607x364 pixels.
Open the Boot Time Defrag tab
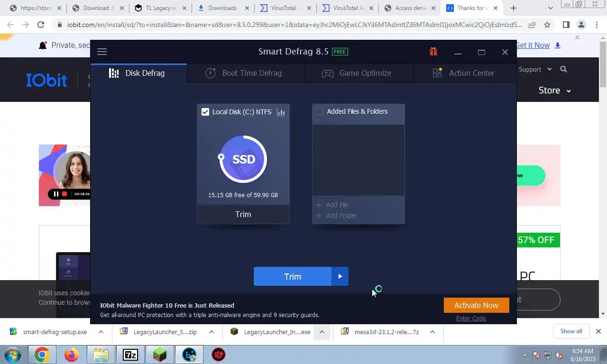click(x=245, y=73)
